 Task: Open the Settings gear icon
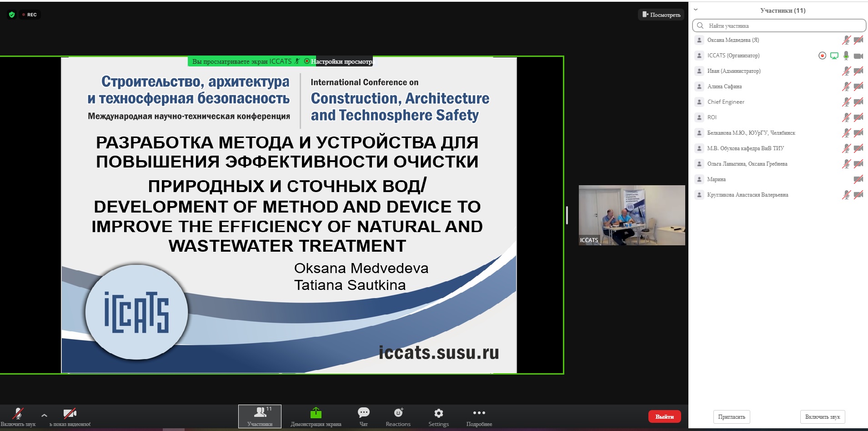pyautogui.click(x=438, y=413)
